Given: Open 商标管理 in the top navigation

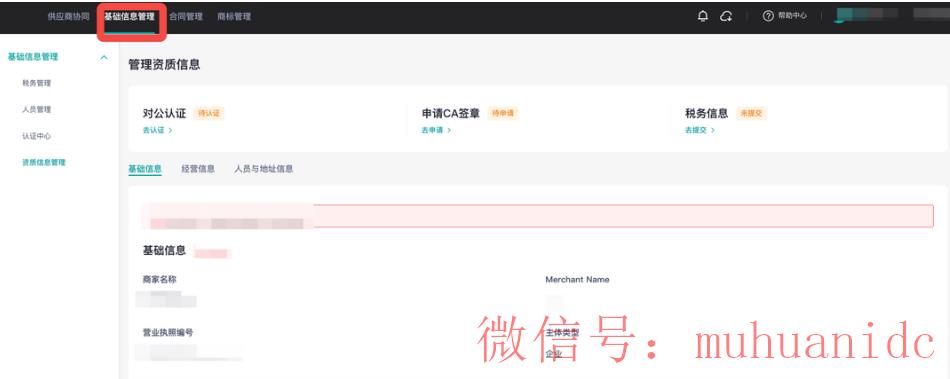Looking at the screenshot, I should pos(234,16).
